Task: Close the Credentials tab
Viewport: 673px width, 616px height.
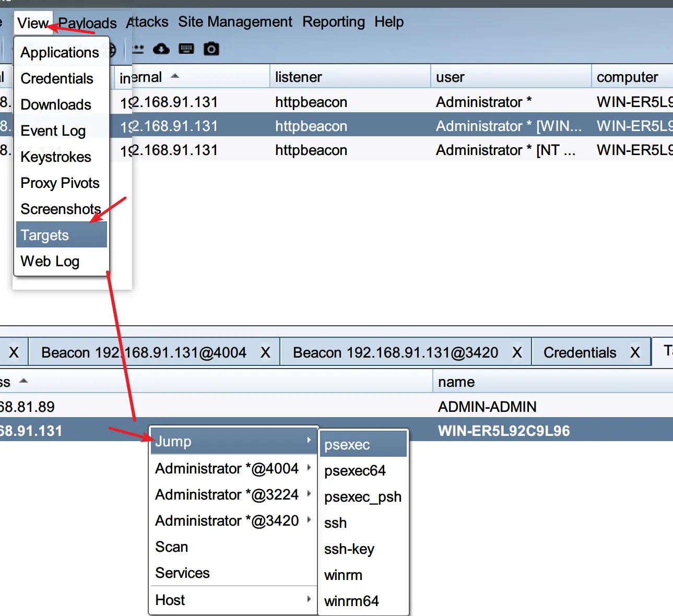Action: (635, 353)
